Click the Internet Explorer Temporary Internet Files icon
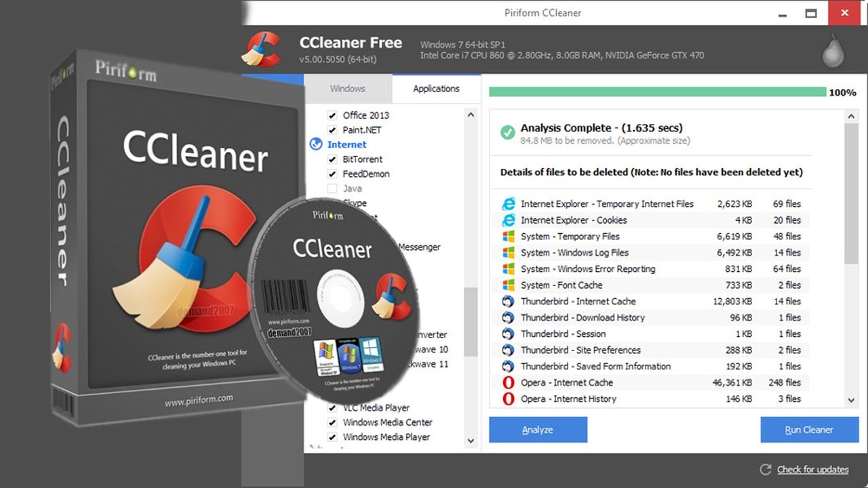Image resolution: width=868 pixels, height=488 pixels. (508, 204)
